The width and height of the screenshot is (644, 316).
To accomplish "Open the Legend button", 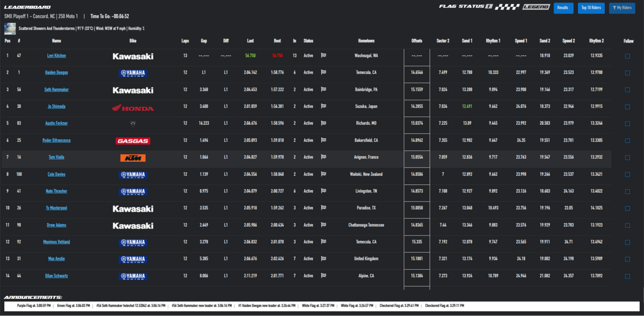I will coord(536,7).
